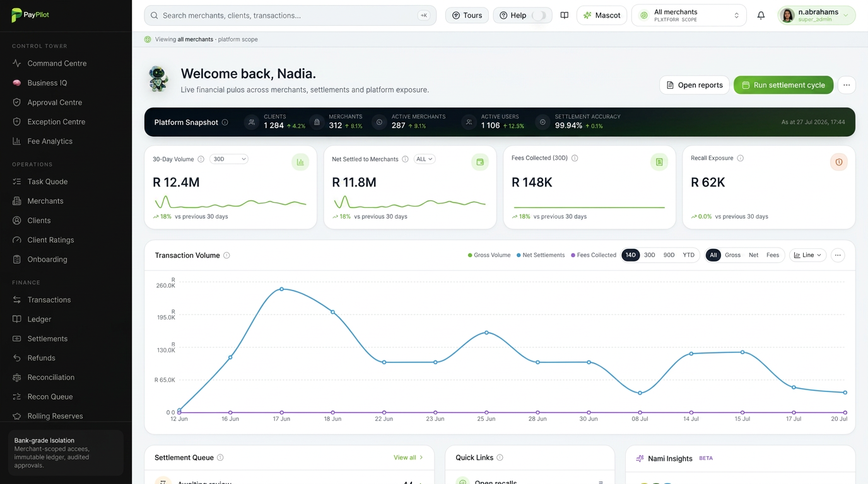
Task: Click the Transaction Volume info icon
Action: [x=226, y=255]
